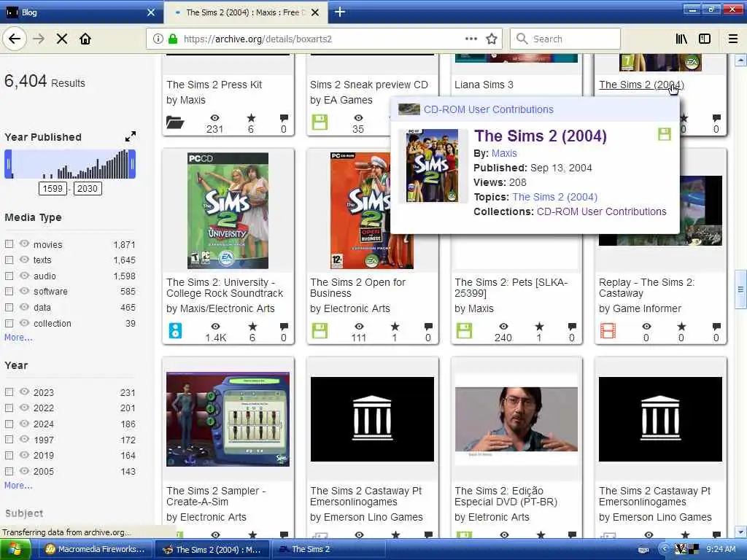Check the data media type

[x=9, y=308]
